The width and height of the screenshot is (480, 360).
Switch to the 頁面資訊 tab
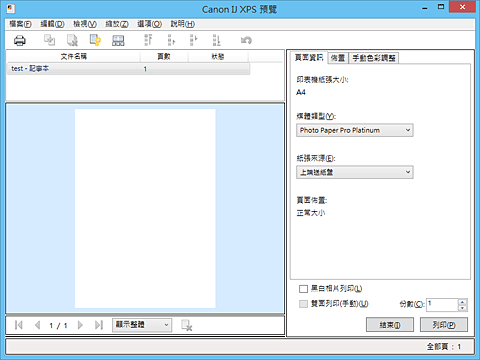(309, 58)
